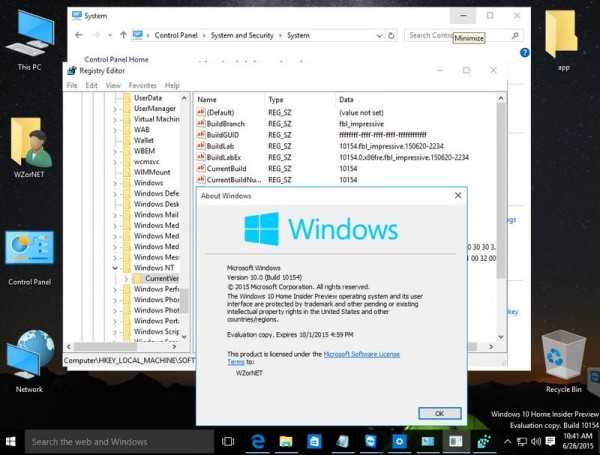Select the BuildLab registry value
This screenshot has height=455, width=600.
click(220, 146)
